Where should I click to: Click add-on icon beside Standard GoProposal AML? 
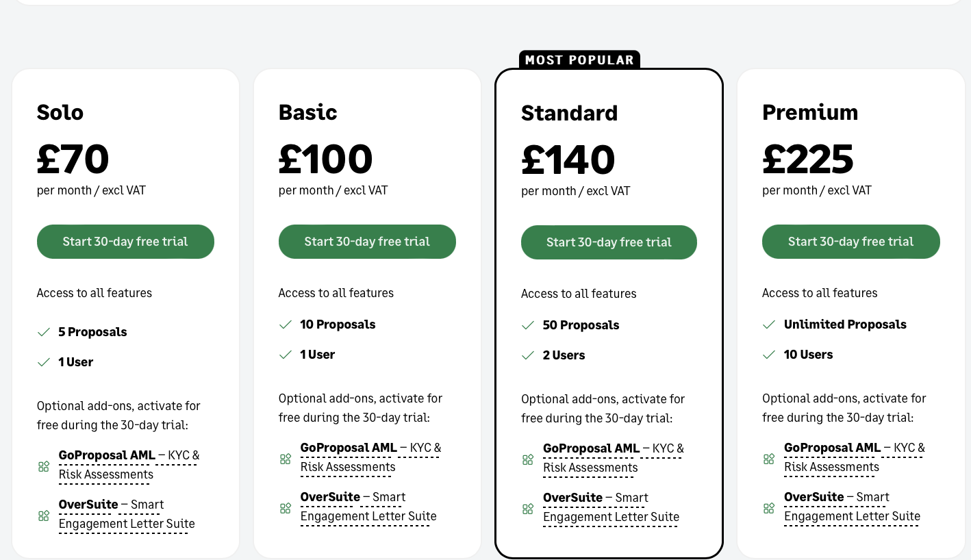coord(528,459)
